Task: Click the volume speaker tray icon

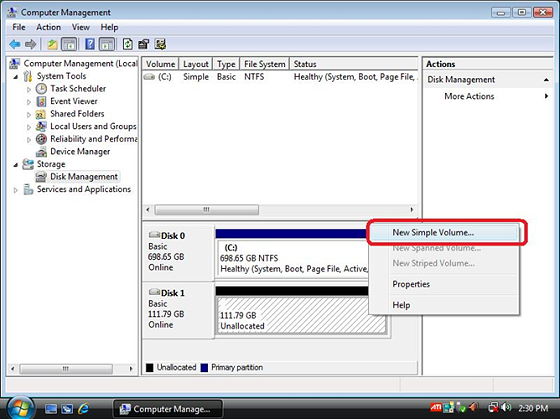Action: coord(506,408)
